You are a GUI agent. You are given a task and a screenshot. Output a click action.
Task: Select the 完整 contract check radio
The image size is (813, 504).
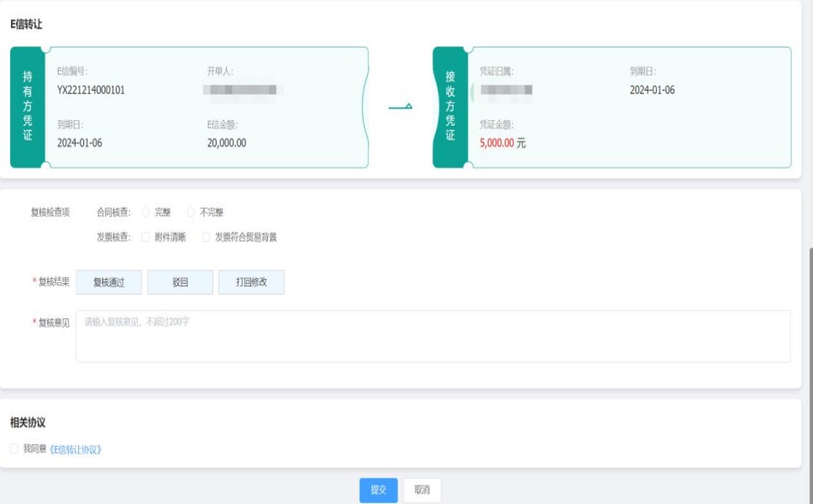145,213
